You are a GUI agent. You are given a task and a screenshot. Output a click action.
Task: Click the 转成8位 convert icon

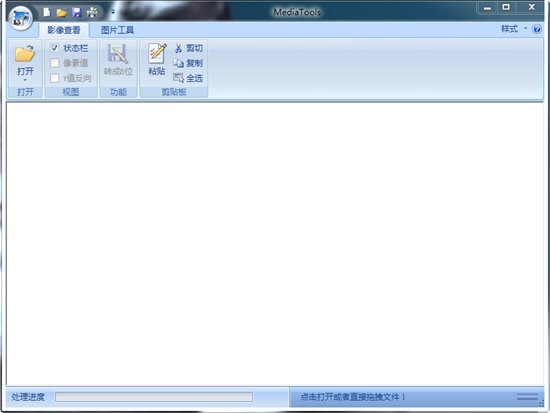[118, 54]
